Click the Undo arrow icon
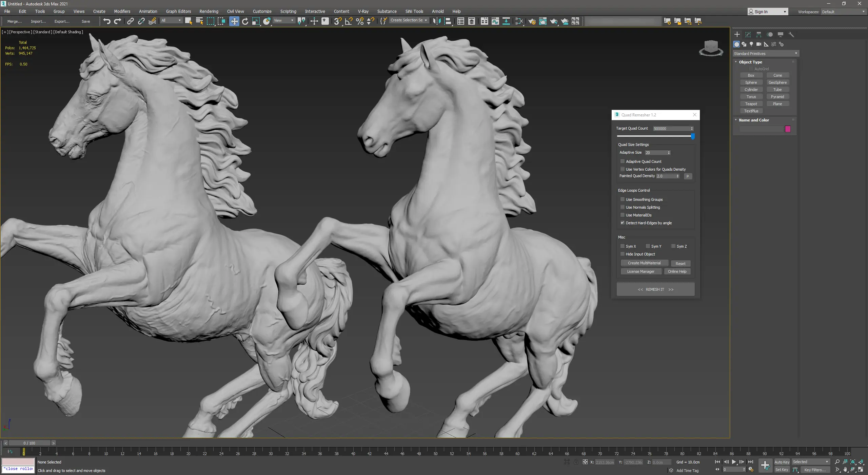This screenshot has width=868, height=475. point(107,21)
